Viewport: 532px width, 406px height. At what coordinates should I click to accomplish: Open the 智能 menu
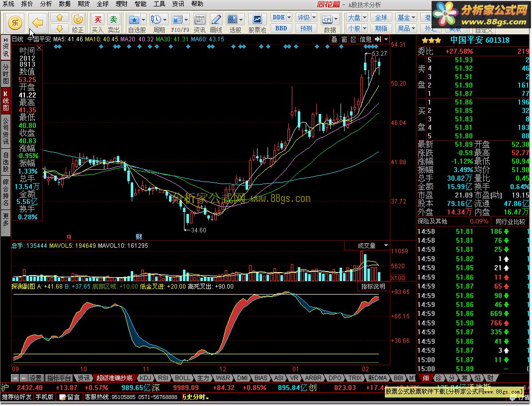[140, 4]
